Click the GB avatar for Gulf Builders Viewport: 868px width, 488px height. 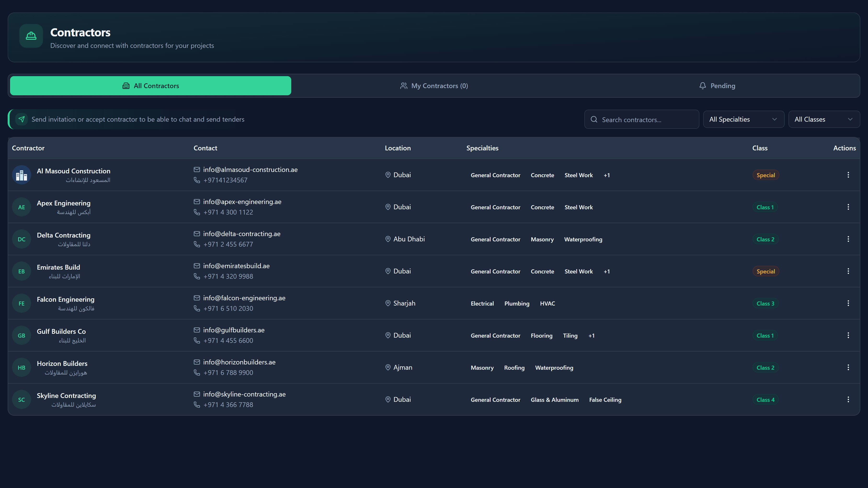22,335
